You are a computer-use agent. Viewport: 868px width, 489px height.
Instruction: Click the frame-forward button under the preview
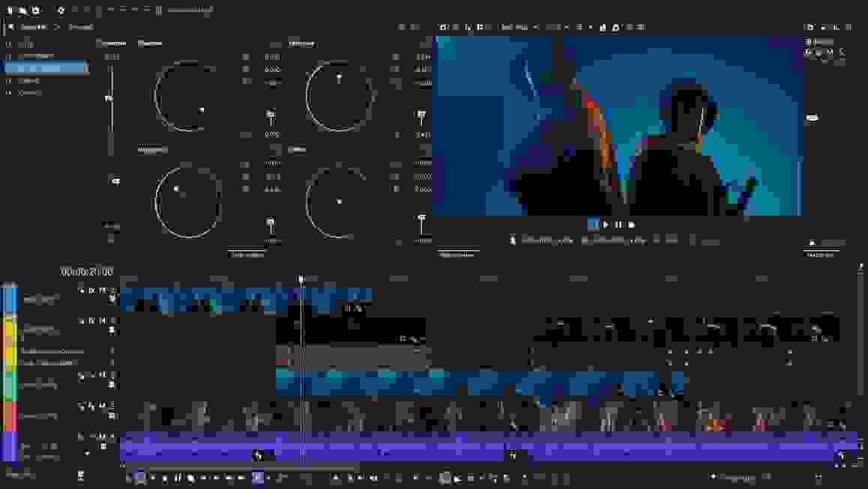pyautogui.click(x=617, y=224)
